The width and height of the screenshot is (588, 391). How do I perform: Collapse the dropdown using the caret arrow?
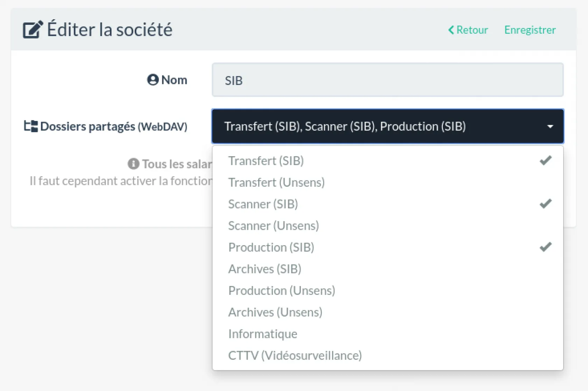550,127
